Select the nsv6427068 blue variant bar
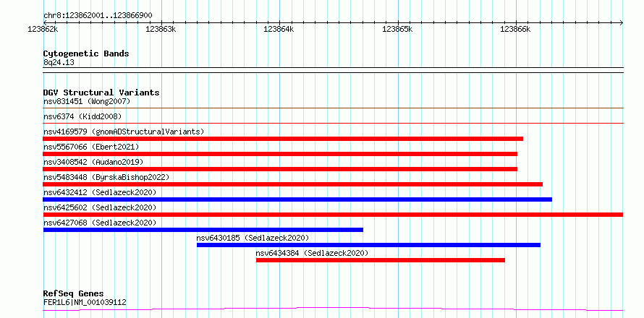The width and height of the screenshot is (644, 318). pyautogui.click(x=203, y=230)
